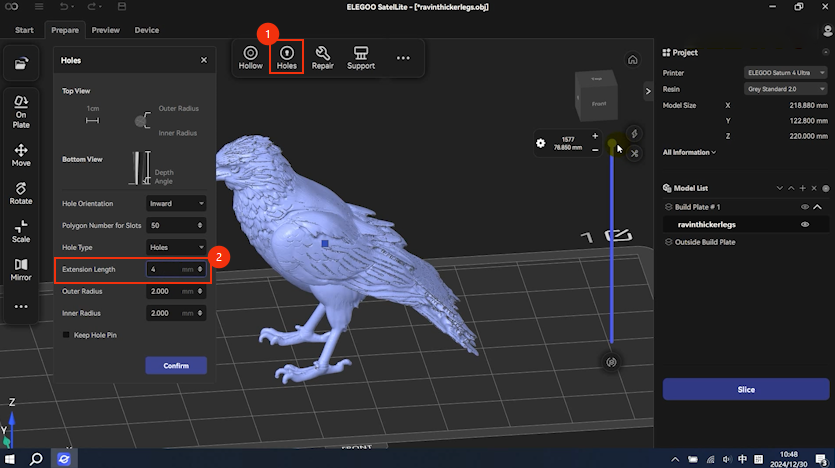This screenshot has height=468, width=835.
Task: Expand the All Information section
Action: (689, 152)
